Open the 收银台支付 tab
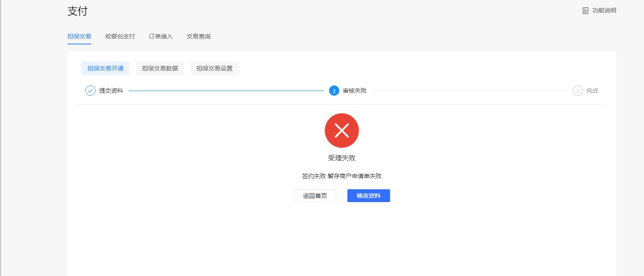 [120, 36]
